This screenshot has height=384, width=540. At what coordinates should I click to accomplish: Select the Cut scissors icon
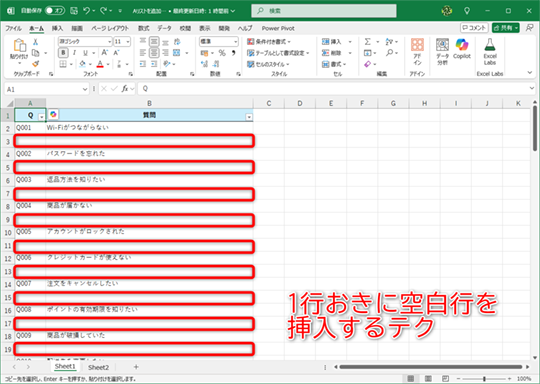[x=35, y=42]
